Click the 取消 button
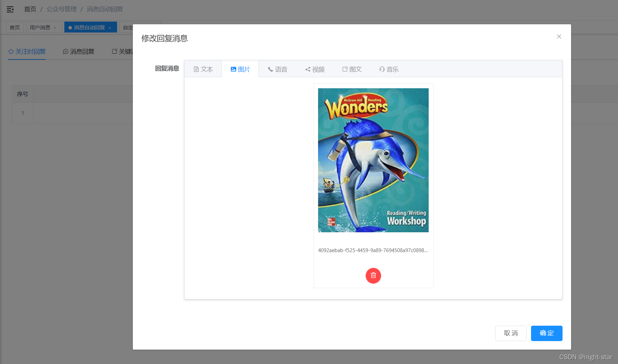This screenshot has width=618, height=364. (x=510, y=333)
